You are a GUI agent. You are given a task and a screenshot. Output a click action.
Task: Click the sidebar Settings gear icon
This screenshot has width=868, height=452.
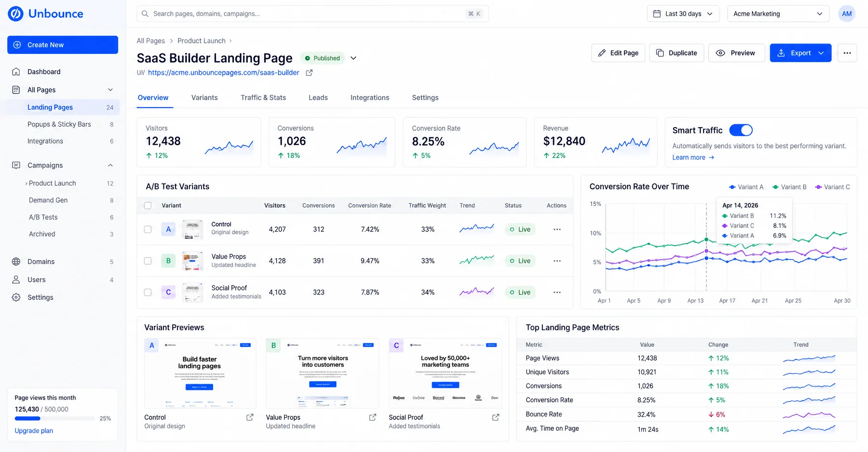16,297
